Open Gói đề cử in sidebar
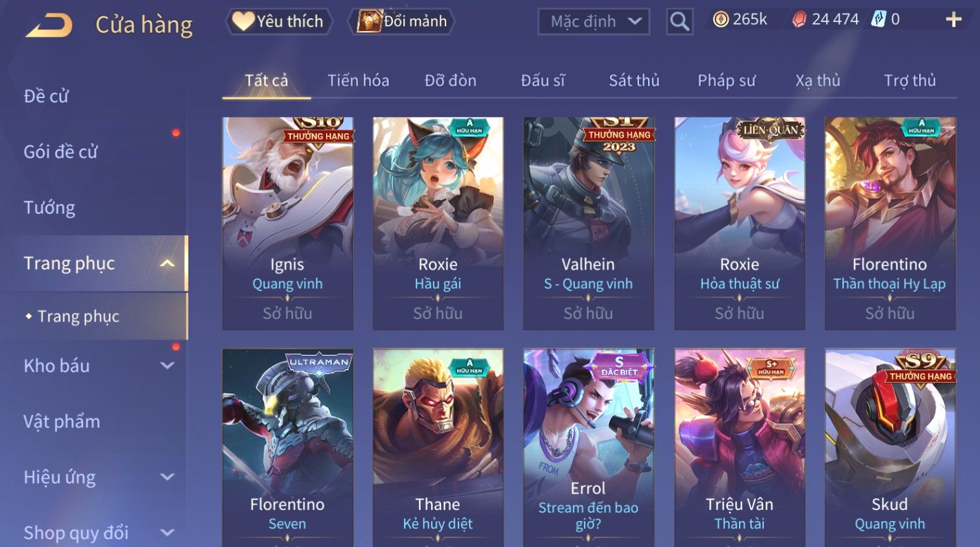980x547 pixels. pyautogui.click(x=60, y=152)
